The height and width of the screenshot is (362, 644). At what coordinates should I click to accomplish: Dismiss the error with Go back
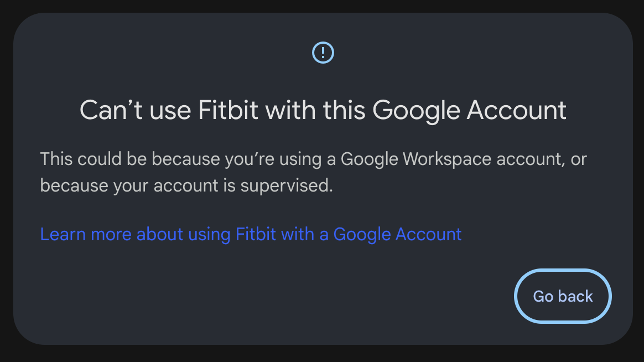(x=563, y=296)
